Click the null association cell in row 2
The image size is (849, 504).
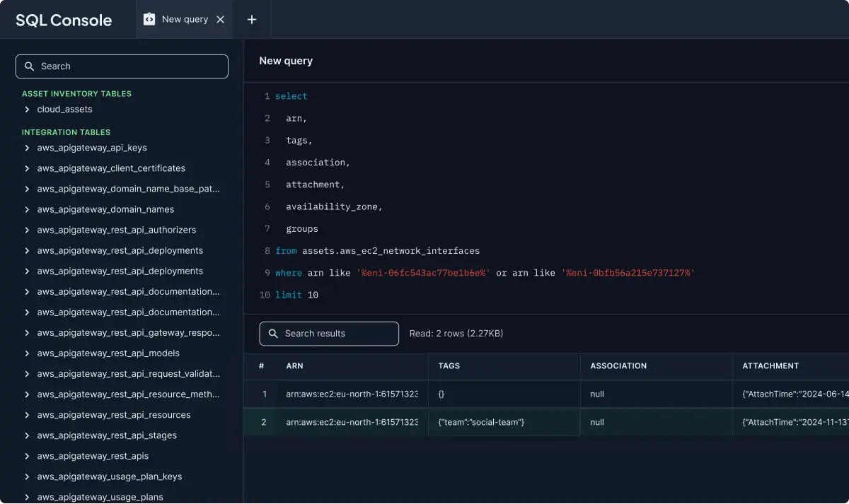point(657,422)
